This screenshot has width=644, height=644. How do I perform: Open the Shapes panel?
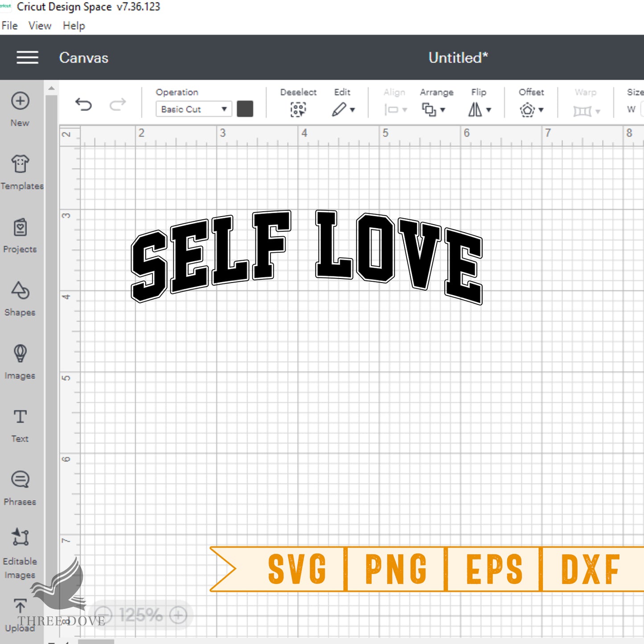click(x=20, y=299)
